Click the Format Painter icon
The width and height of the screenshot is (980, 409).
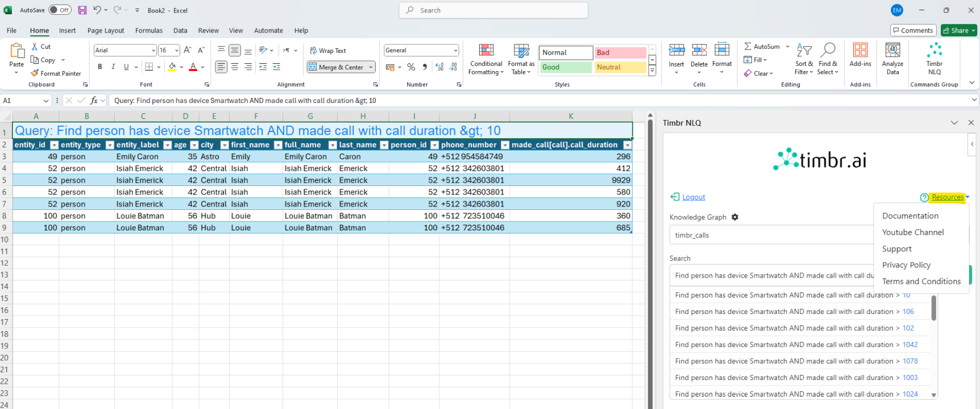[x=35, y=73]
